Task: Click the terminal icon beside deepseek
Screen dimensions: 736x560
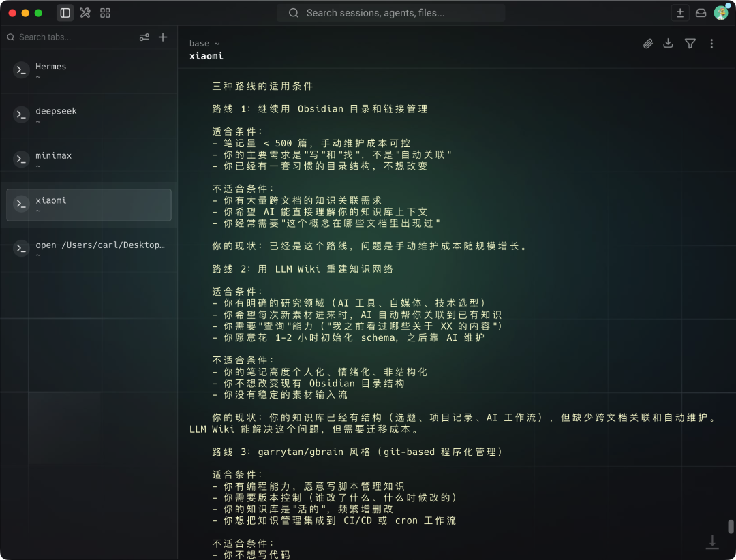Action: (x=21, y=114)
